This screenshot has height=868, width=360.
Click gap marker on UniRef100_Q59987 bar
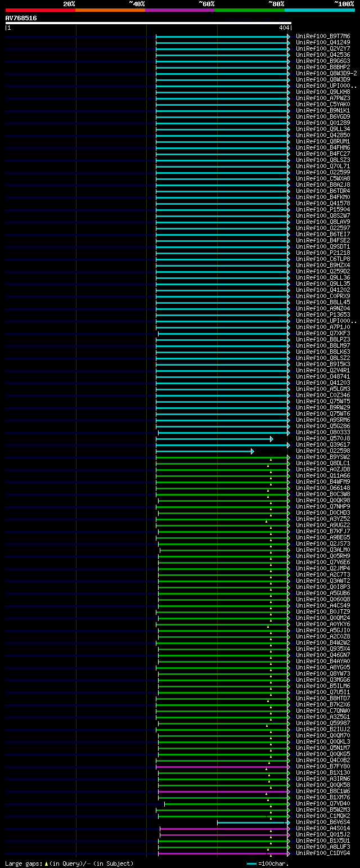267,725
